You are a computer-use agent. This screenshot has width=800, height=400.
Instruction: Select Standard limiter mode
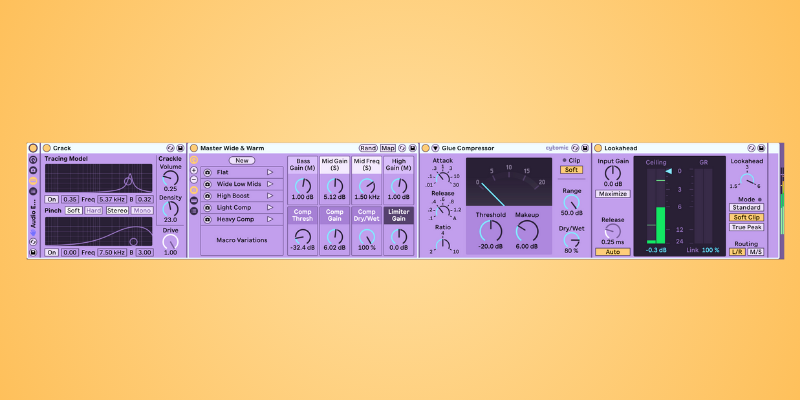coord(746,208)
